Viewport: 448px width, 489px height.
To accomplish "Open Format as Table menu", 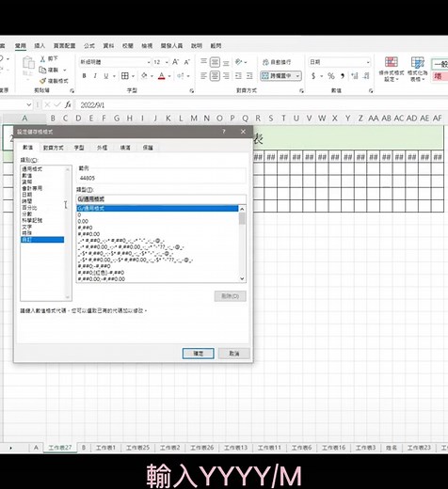I will tap(418, 70).
